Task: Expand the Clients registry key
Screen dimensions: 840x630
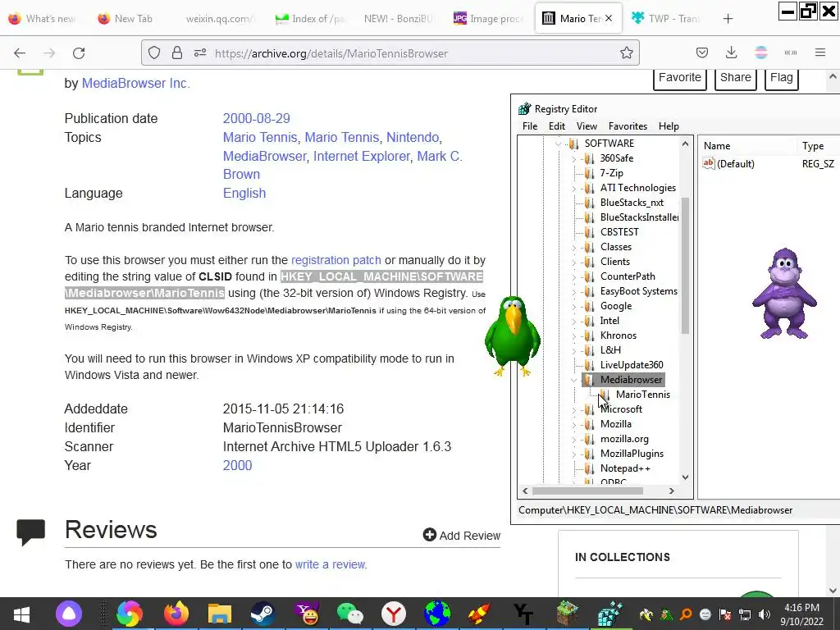Action: coord(574,262)
